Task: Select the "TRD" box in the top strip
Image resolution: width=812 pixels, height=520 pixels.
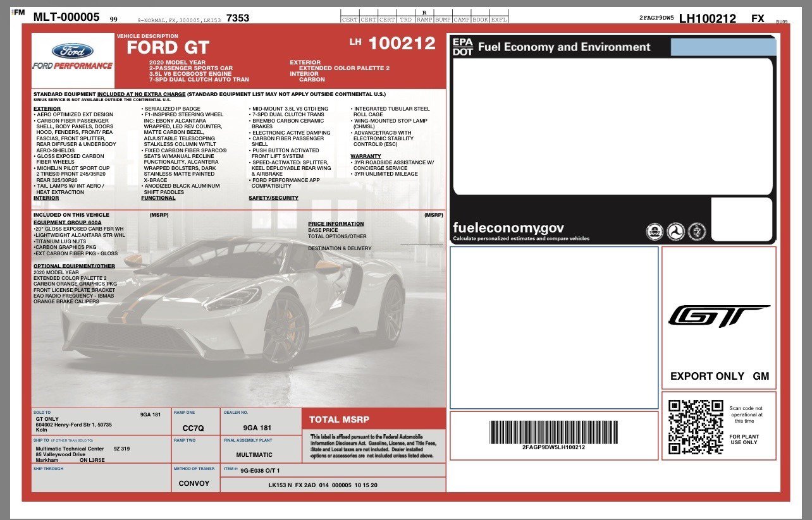Action: [405, 20]
